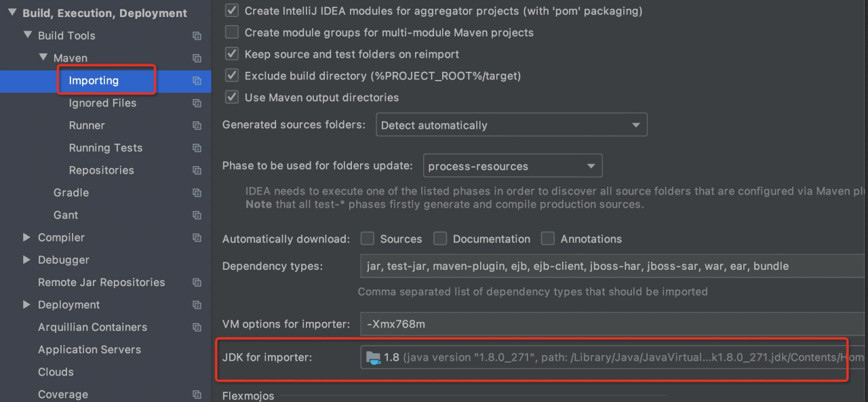Screen dimensions: 868x402
Task: Toggle Exclude build directory checkbox
Action: click(232, 76)
